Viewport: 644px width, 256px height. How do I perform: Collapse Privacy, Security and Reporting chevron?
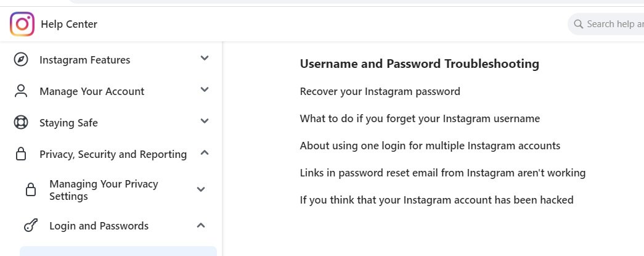click(x=205, y=153)
